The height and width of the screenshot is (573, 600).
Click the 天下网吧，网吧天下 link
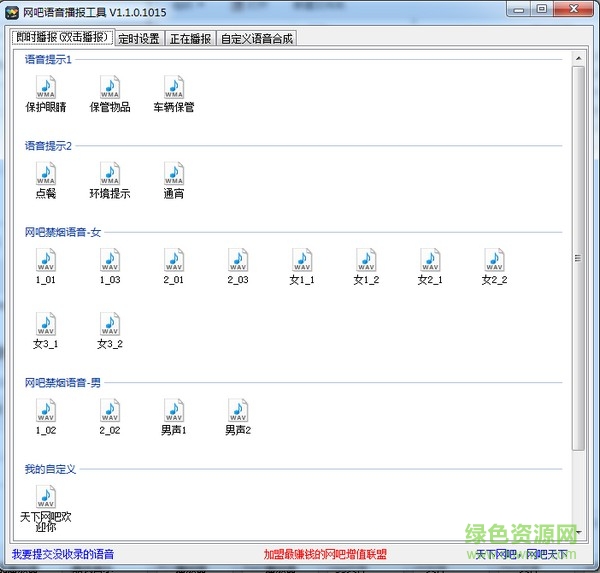tap(521, 554)
